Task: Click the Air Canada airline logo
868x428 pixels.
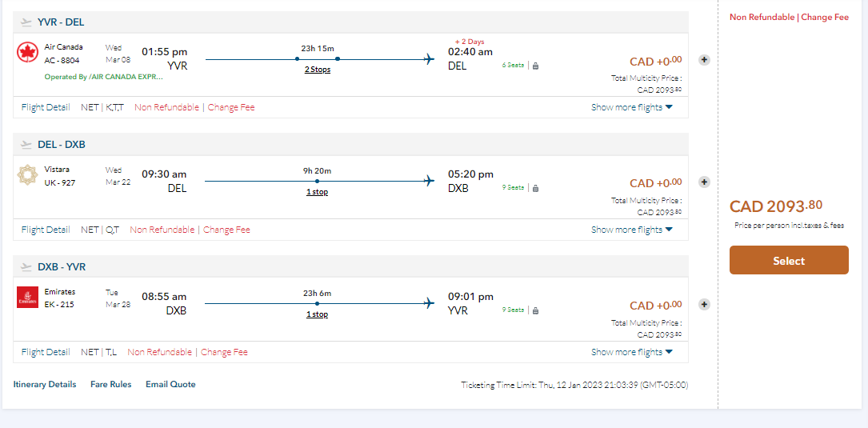Action: [27, 53]
